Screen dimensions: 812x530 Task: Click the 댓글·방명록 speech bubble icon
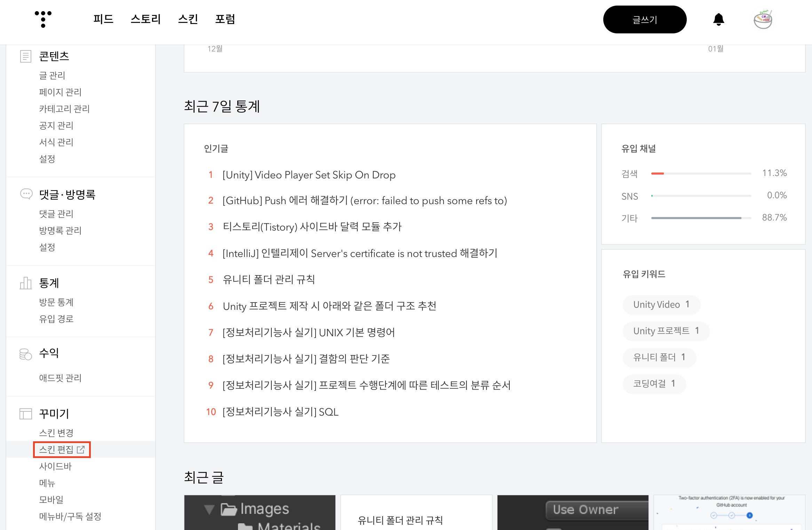(26, 194)
